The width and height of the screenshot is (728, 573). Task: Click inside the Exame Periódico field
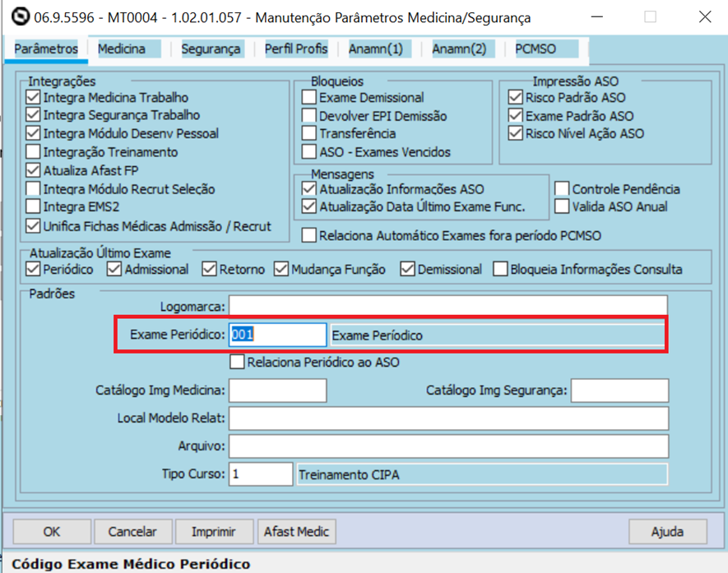276,335
